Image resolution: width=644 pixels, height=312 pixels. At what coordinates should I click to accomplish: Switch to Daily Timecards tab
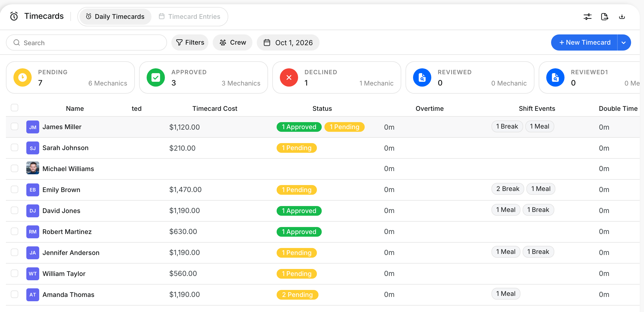[115, 17]
